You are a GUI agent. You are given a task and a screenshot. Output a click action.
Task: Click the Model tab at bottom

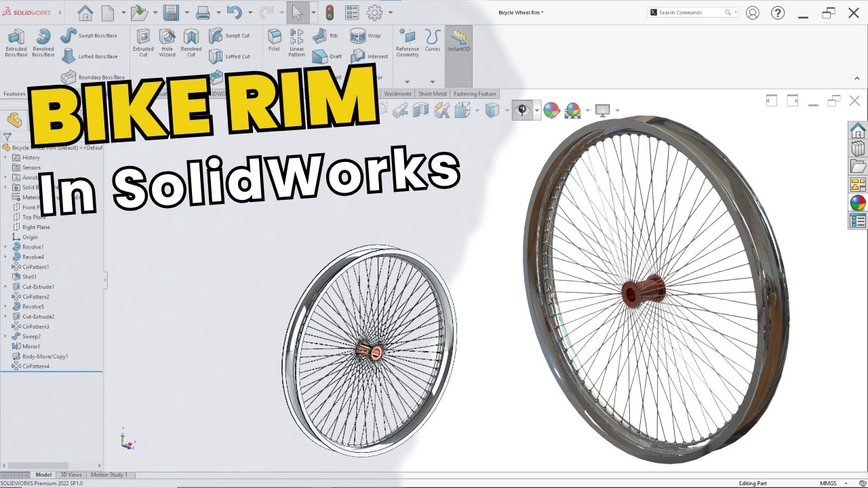pos(43,475)
